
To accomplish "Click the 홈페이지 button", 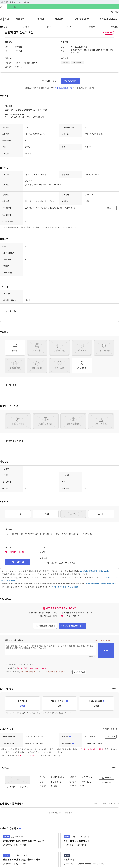I will (106, 778).
